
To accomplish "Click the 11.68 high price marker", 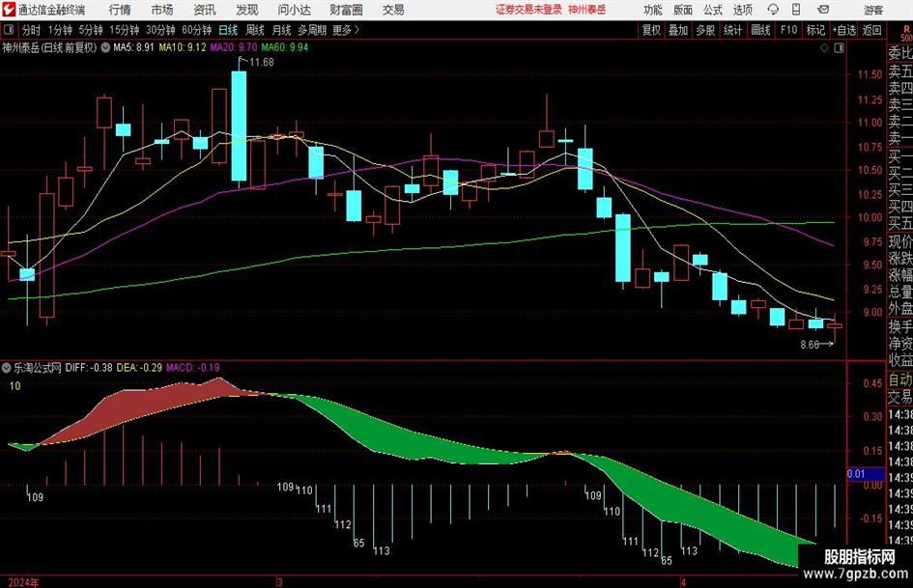I will tap(262, 63).
